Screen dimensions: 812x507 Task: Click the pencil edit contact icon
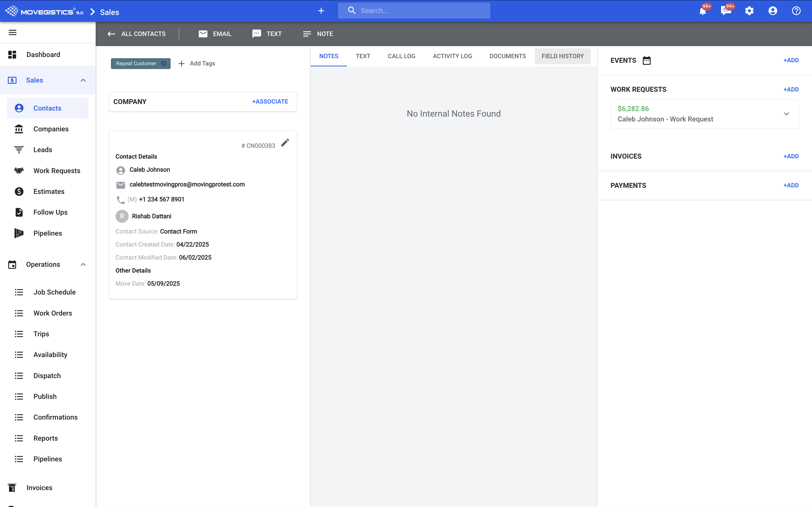285,143
